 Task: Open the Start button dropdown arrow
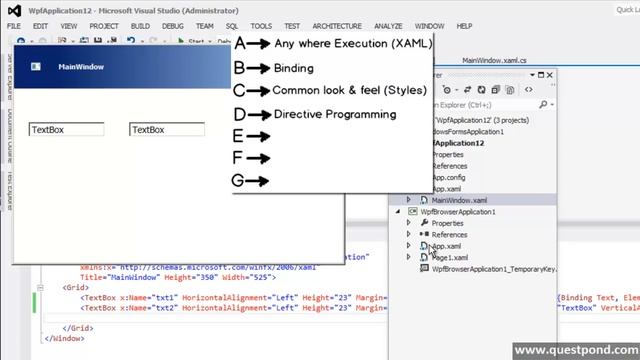(x=210, y=41)
